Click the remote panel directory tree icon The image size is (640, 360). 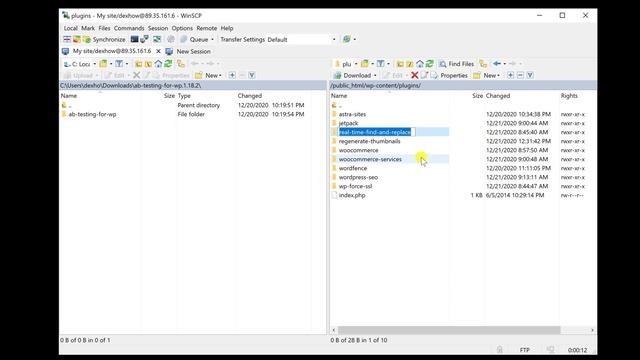tap(483, 64)
